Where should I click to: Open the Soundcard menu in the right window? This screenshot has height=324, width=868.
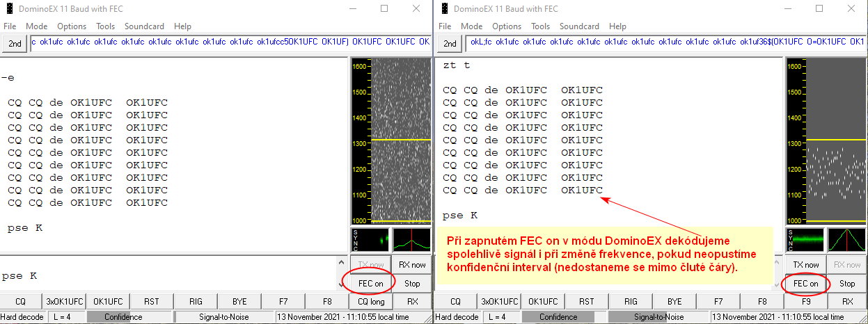[x=579, y=26]
